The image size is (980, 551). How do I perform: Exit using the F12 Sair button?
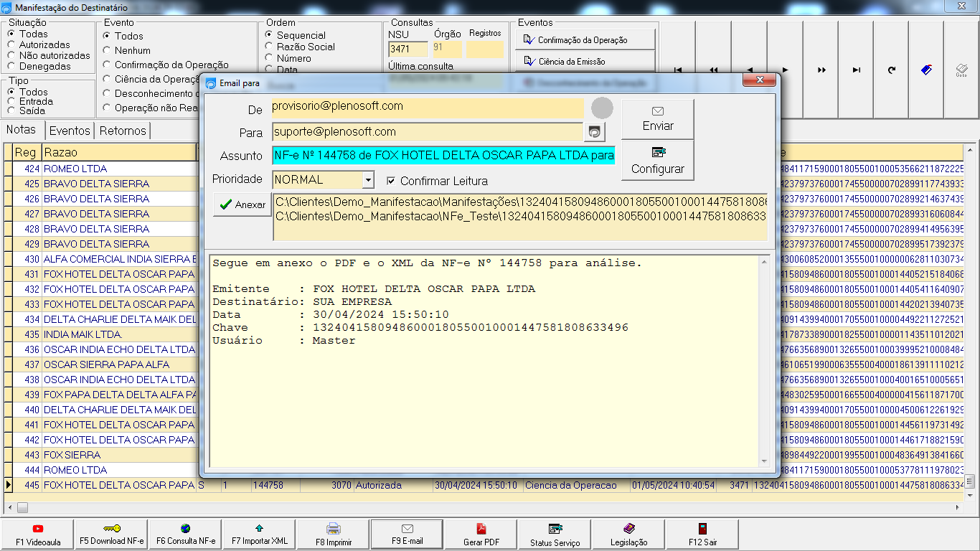[702, 534]
